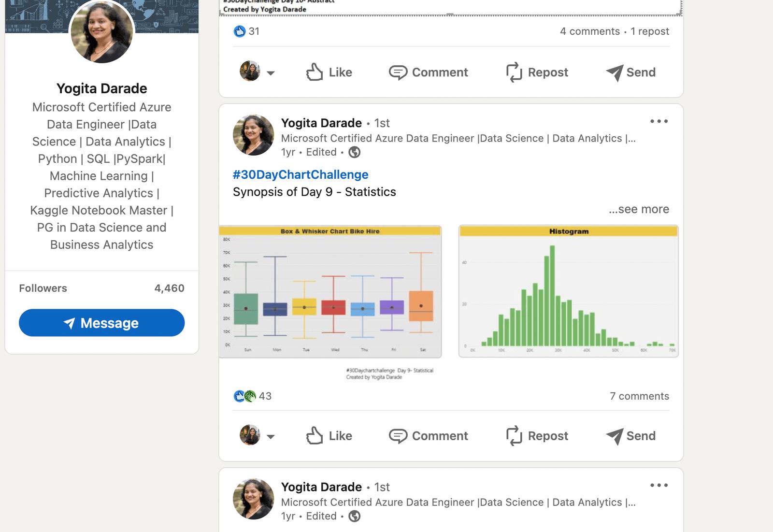The width and height of the screenshot is (773, 532).
Task: Open identity switcher dropdown on top post
Action: tap(271, 73)
